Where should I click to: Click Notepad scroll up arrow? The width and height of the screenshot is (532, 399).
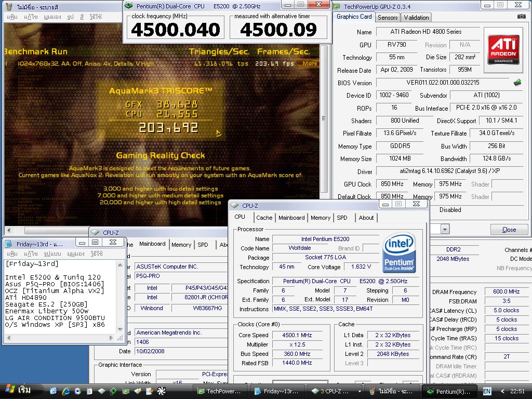coord(120,264)
